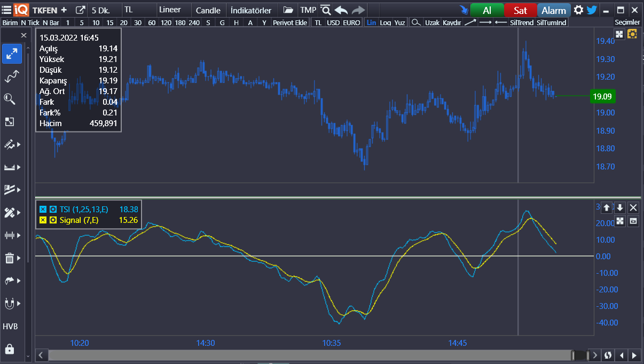Click the chart horizontal scrollbar track

(310, 355)
